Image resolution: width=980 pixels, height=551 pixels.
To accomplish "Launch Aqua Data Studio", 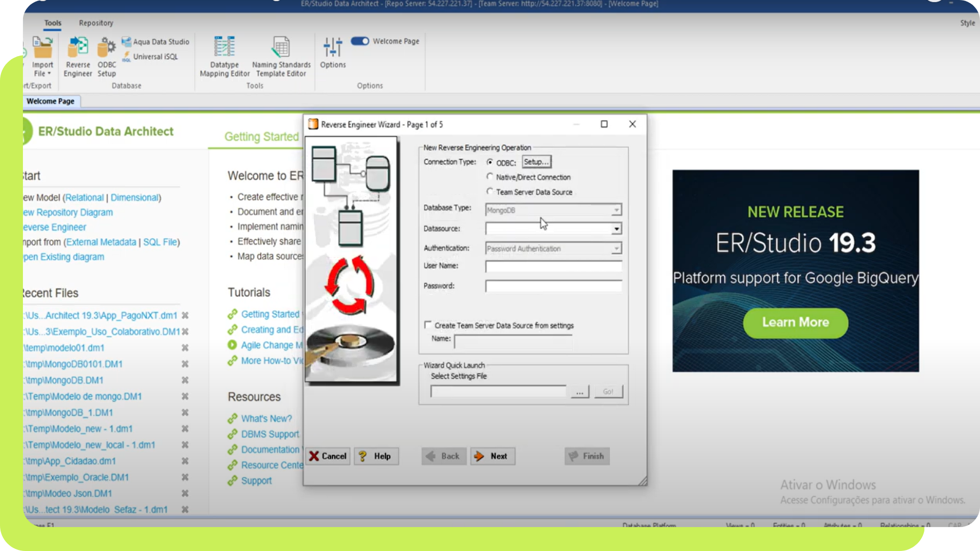I will click(x=155, y=42).
